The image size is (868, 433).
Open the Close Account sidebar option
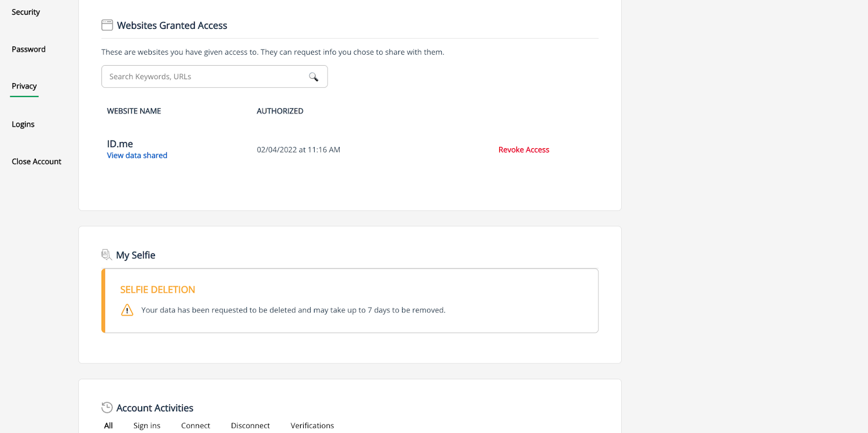[37, 161]
